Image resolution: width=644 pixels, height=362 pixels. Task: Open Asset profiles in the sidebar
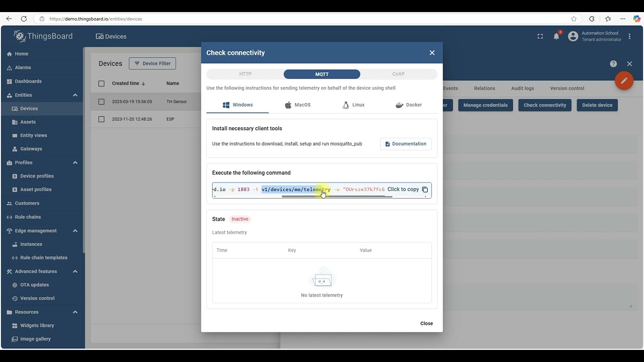pos(42,190)
